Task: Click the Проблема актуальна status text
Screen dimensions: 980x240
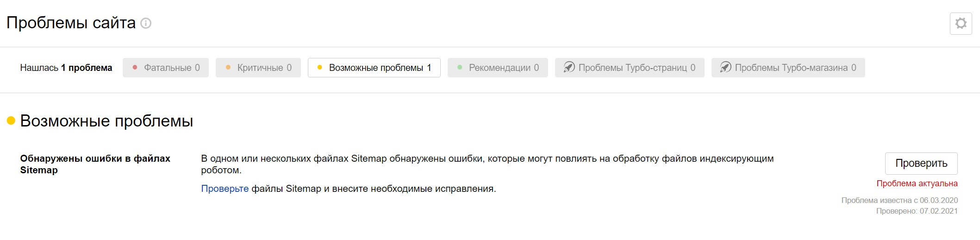Action: click(917, 183)
